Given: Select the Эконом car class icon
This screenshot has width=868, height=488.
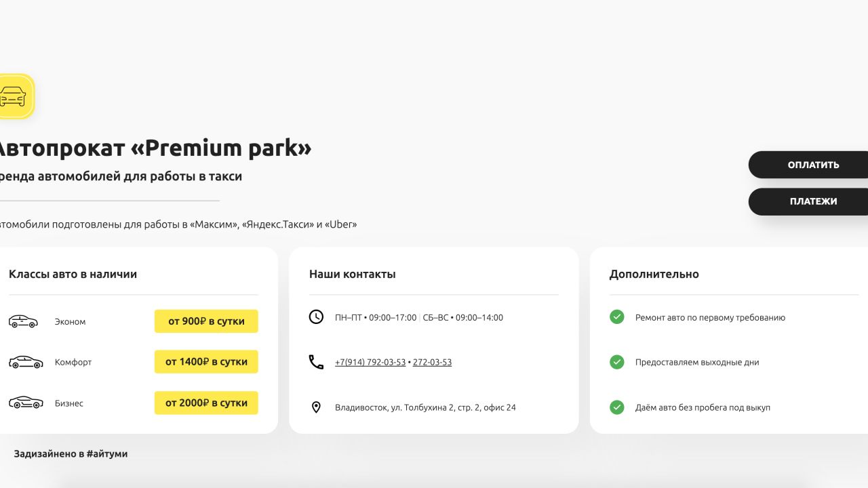Looking at the screenshot, I should coord(24,321).
